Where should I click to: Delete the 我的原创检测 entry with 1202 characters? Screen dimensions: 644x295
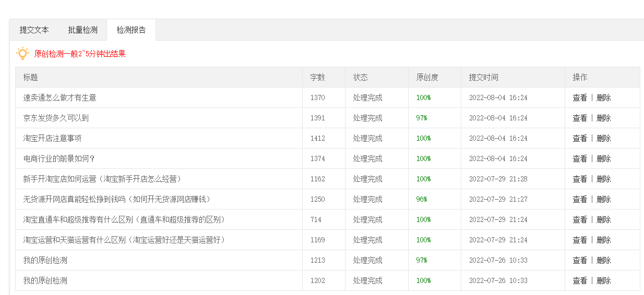(x=604, y=280)
